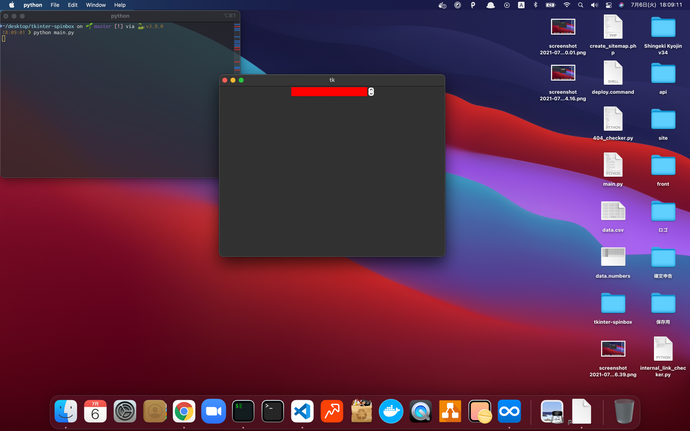The image size is (690, 431).
Task: Open Docker from the Dock
Action: [391, 411]
